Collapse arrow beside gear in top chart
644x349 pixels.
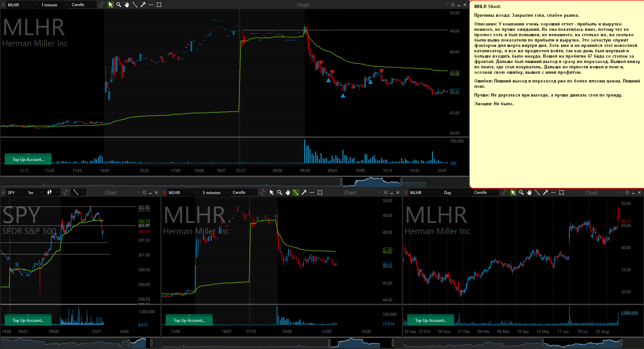point(447,5)
